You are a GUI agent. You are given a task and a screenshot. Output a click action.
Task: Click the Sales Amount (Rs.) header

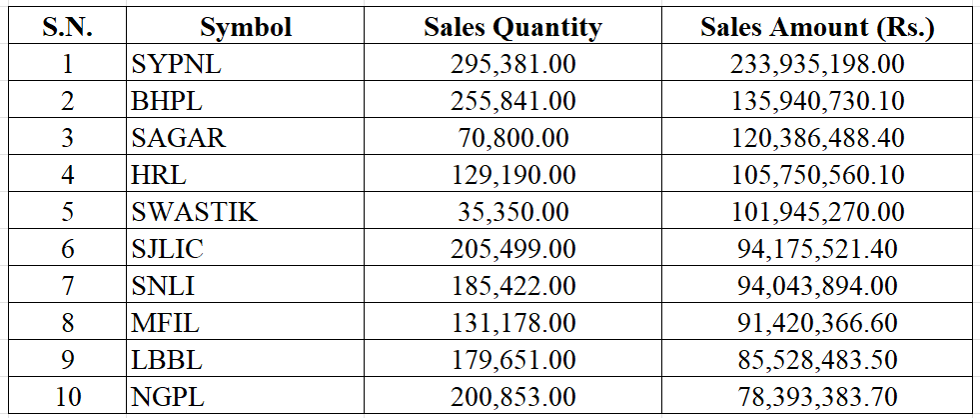coord(816,27)
